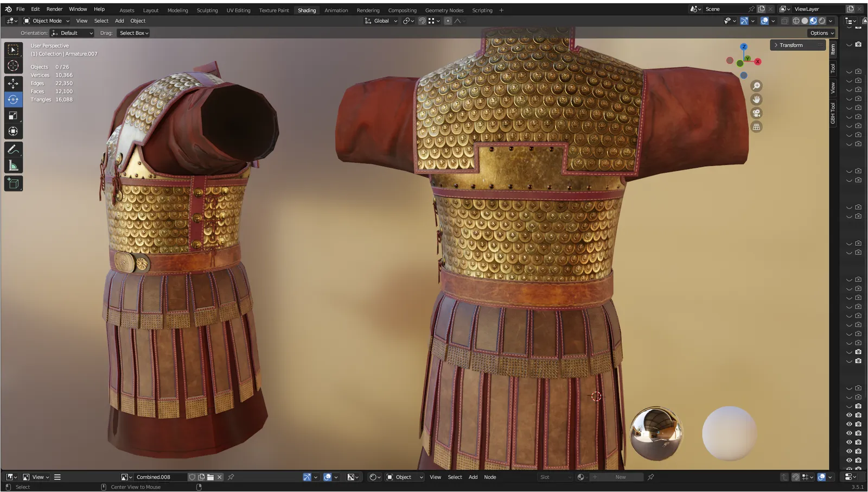Click the fake user shield icon for Combined.008
Screen dimensions: 868x492
192,477
